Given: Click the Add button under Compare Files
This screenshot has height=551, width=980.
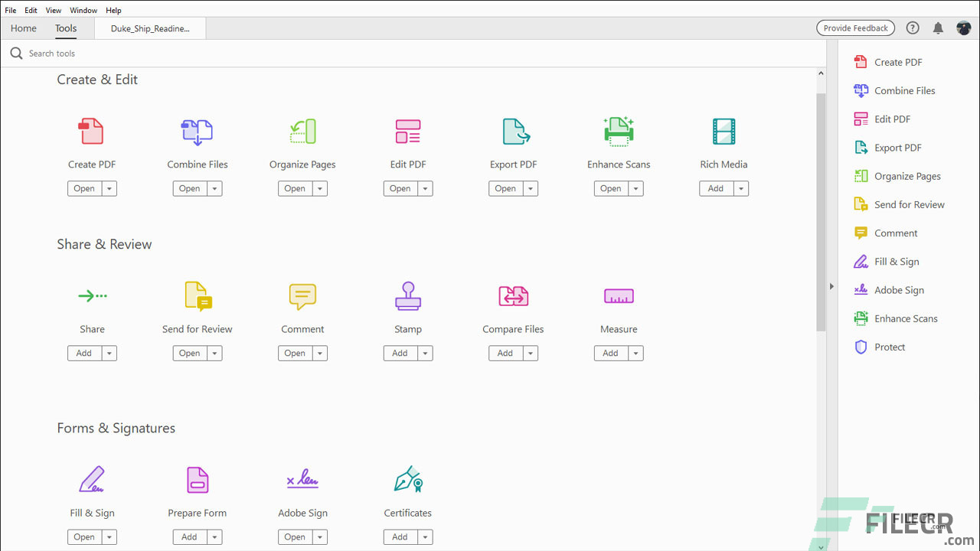Looking at the screenshot, I should [505, 353].
